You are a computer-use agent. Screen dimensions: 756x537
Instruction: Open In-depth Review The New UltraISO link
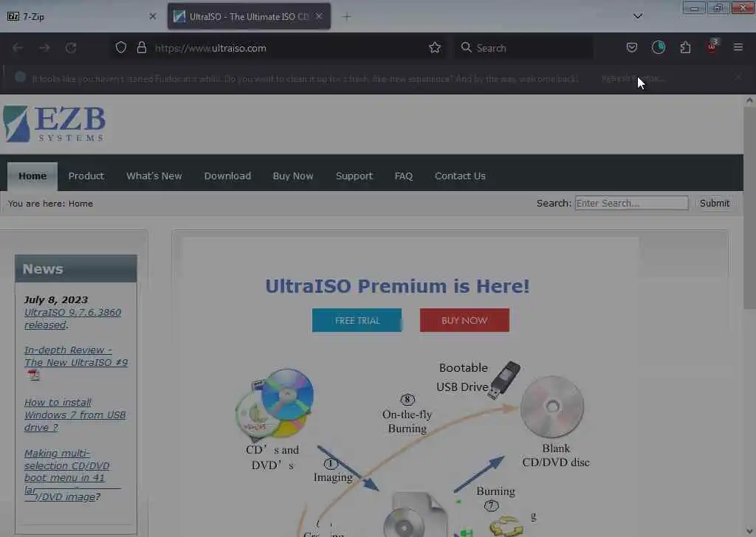tap(76, 356)
